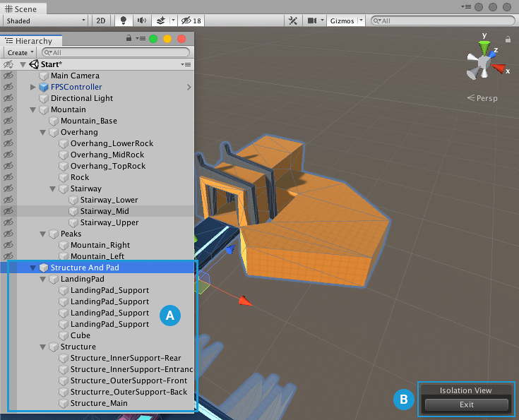Select Overhang_TopRock object
Screen dimensions: 519x420
point(108,166)
